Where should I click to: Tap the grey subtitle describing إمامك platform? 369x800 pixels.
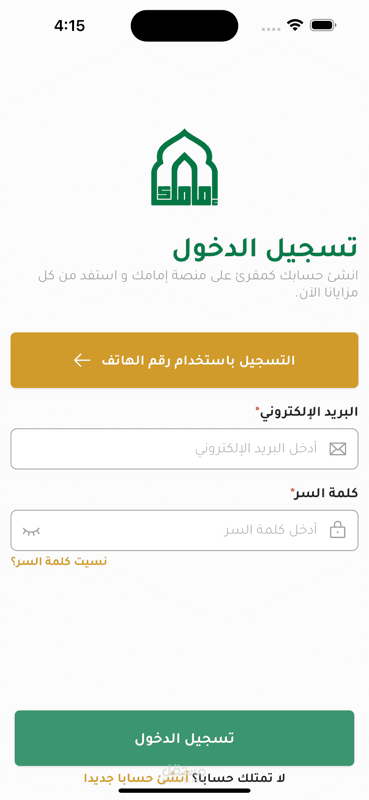[198, 284]
